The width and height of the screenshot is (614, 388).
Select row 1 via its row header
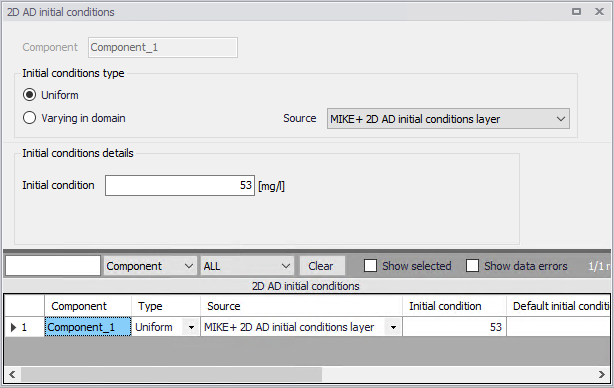[24, 327]
